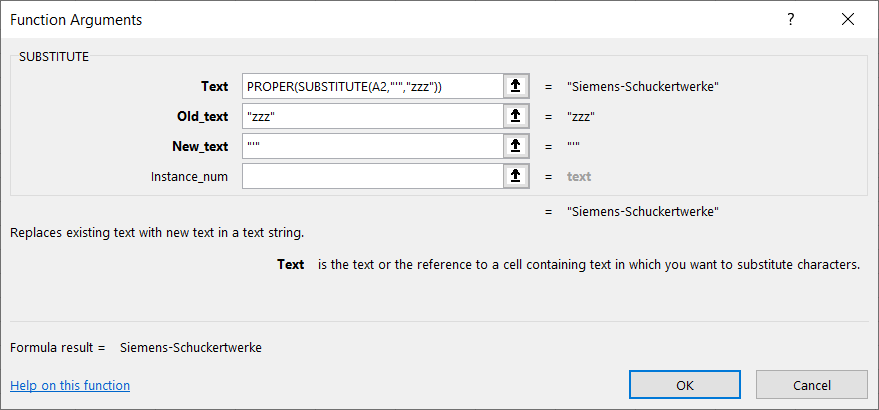The image size is (879, 410).
Task: Click inside the New_text input field
Action: tap(371, 147)
